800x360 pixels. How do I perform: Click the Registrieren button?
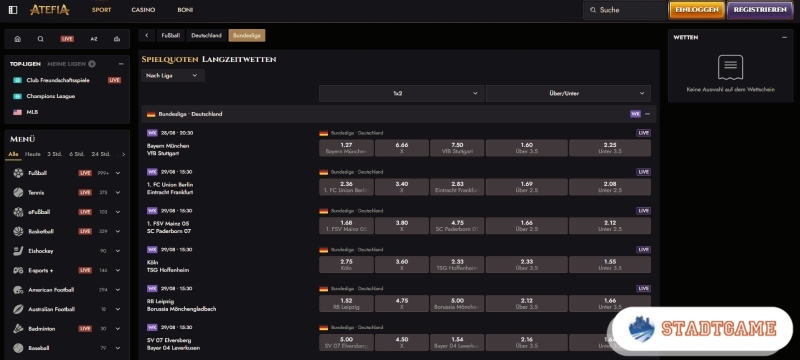[760, 10]
